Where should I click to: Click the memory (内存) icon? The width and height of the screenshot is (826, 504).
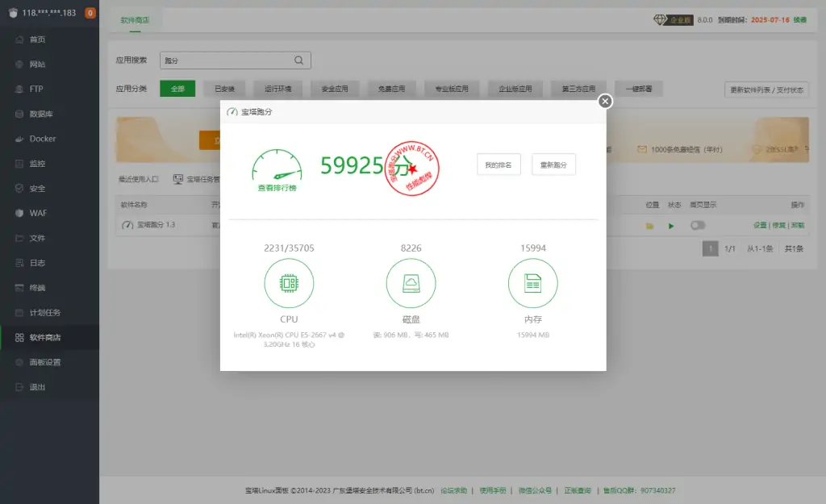pyautogui.click(x=532, y=283)
